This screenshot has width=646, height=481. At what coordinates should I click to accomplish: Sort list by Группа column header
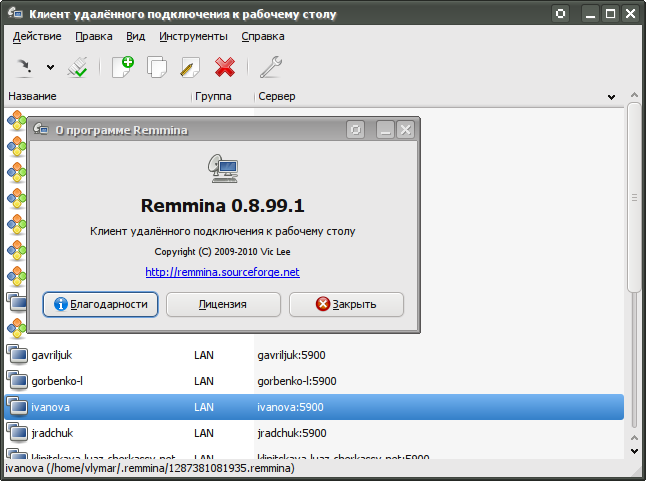[x=223, y=96]
